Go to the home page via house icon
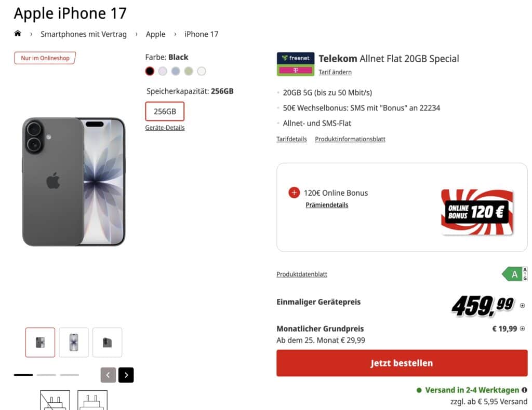532x410 pixels. point(18,33)
